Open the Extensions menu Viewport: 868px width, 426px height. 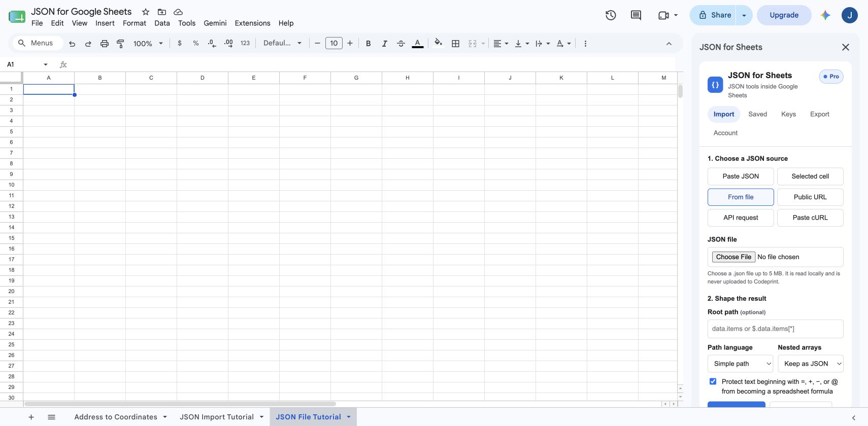click(252, 23)
